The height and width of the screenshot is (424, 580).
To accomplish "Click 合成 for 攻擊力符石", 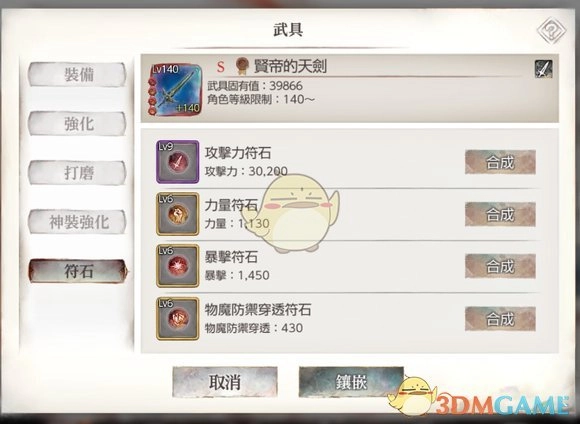I will (x=500, y=162).
